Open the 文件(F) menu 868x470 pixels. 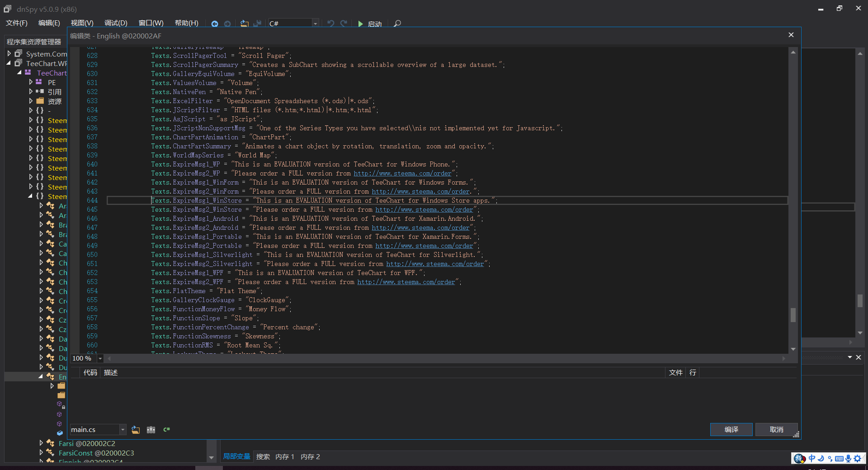pos(16,23)
